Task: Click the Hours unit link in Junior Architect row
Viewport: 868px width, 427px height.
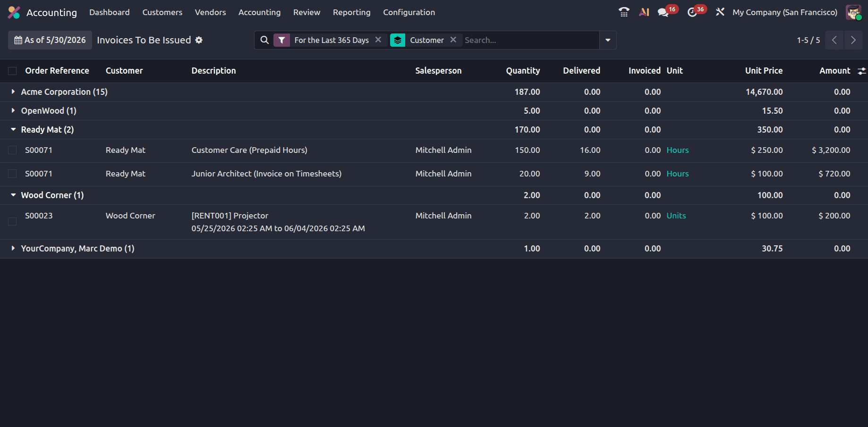Action: 677,174
